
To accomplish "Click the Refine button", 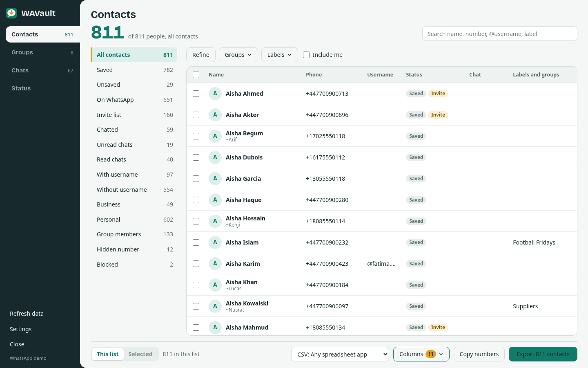I will [201, 55].
